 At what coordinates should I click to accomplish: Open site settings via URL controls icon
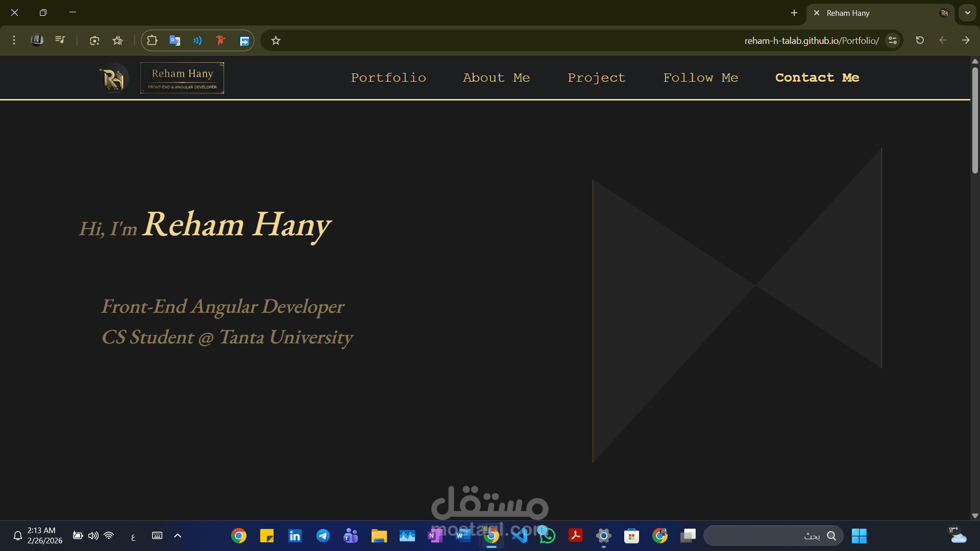(x=892, y=40)
